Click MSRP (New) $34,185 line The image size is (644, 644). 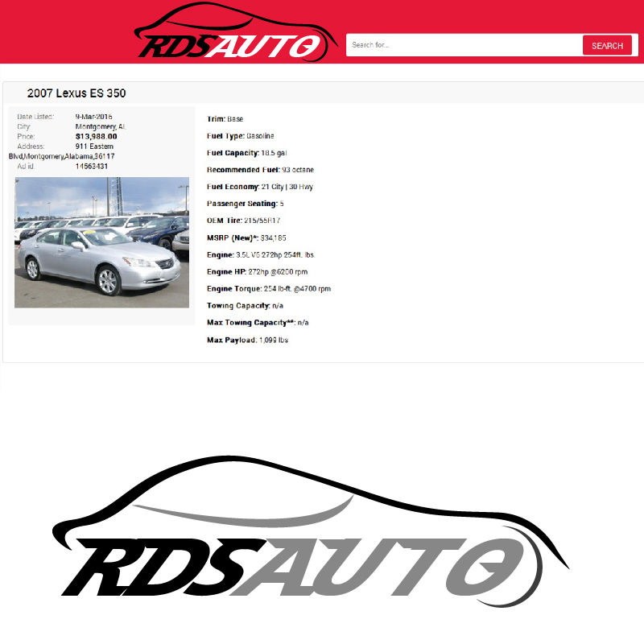click(x=246, y=237)
